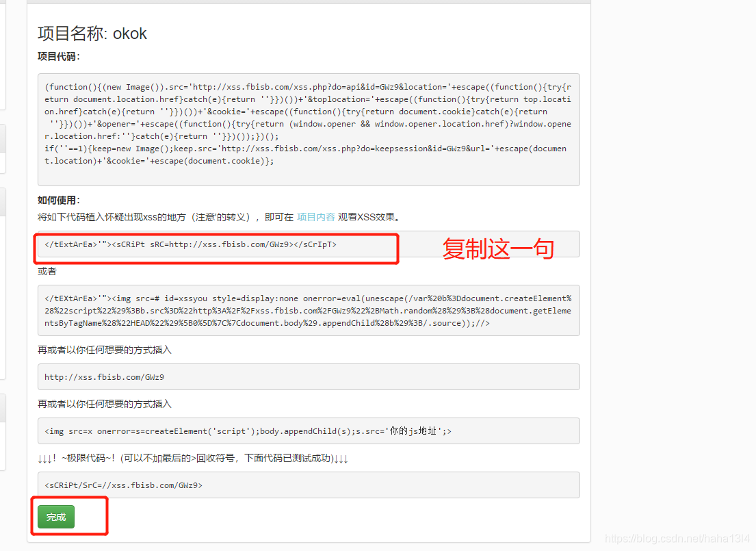
Task: Click the 项目名称: okok heading
Action: coord(92,34)
